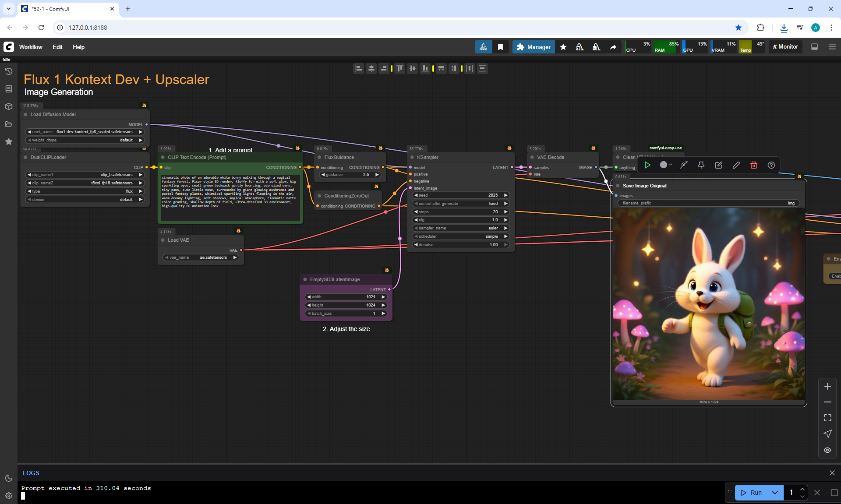Click the guidance 2.5 value slider

pos(350,175)
